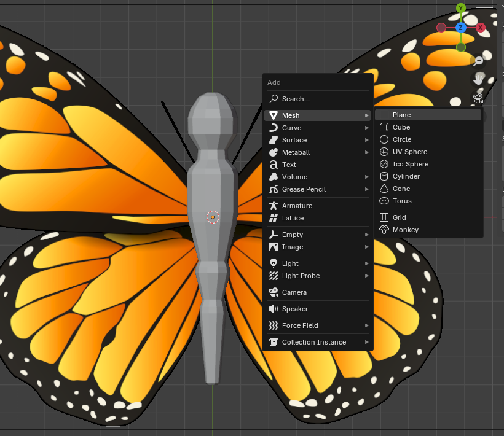Click the Circle mesh icon
Image resolution: width=504 pixels, height=436 pixels.
(384, 139)
